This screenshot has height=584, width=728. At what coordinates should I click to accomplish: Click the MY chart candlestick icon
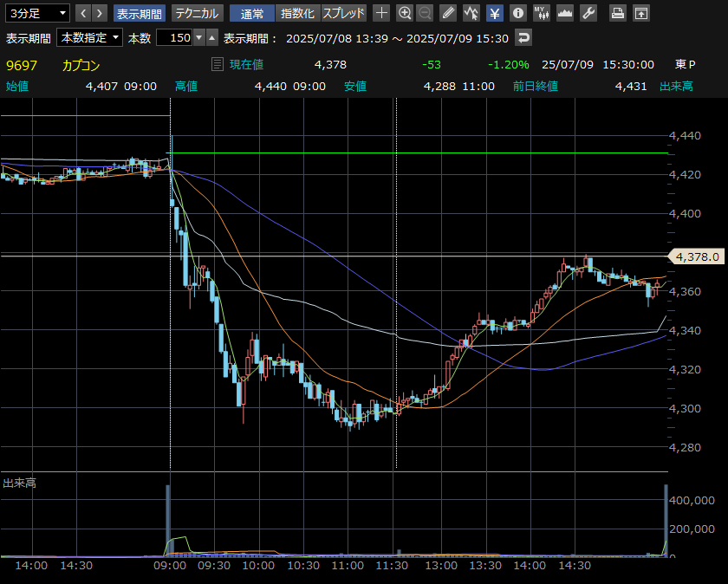[541, 13]
